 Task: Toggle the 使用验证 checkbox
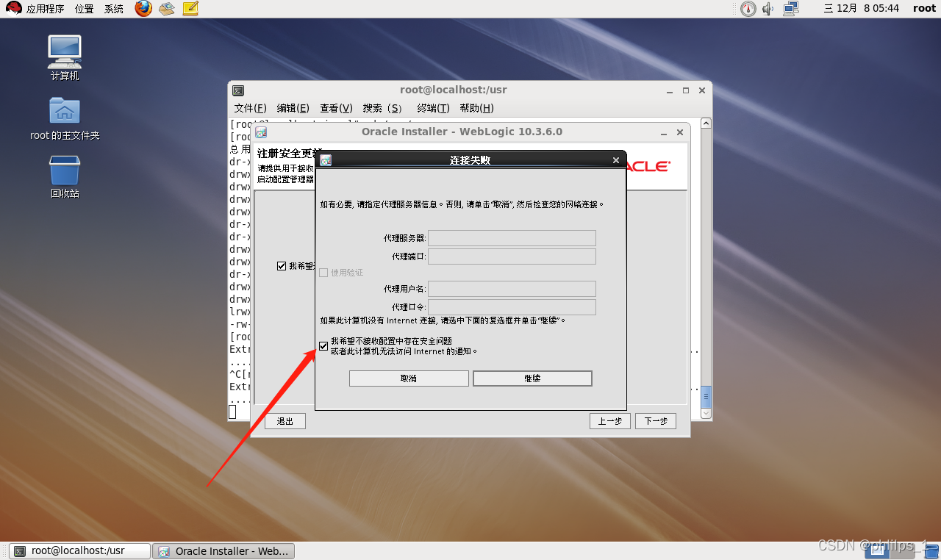(x=323, y=273)
